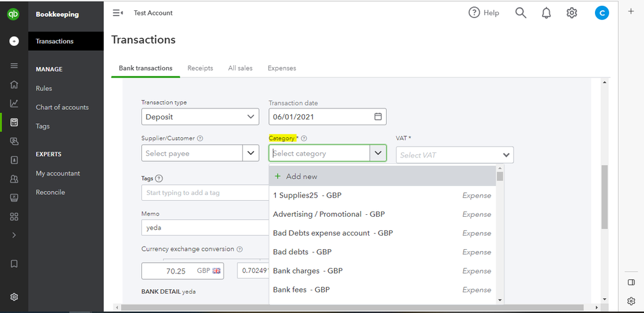Click Add new in category list

(x=382, y=176)
